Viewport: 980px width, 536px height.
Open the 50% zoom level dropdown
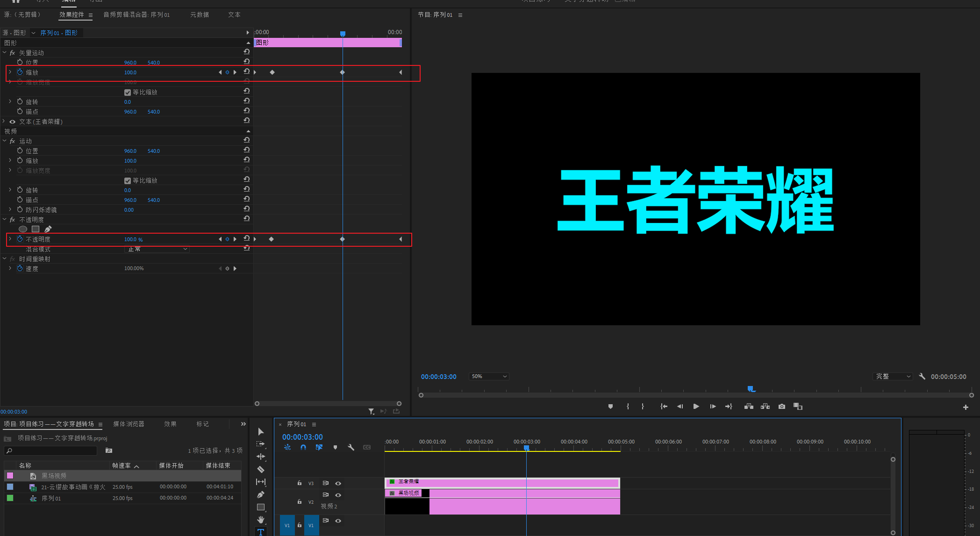[489, 376]
